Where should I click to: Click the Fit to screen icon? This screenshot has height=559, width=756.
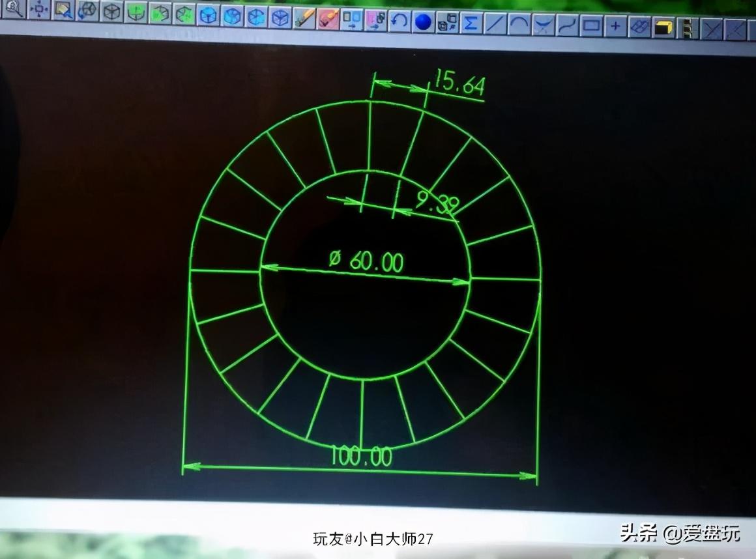pos(38,8)
